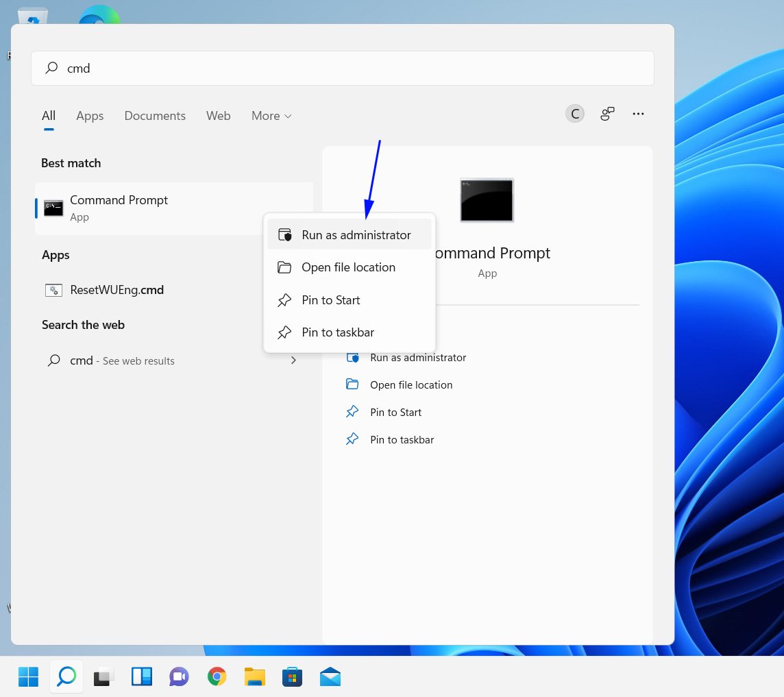Click the magnifier icon in the search box
Viewport: 784px width, 697px height.
51,68
